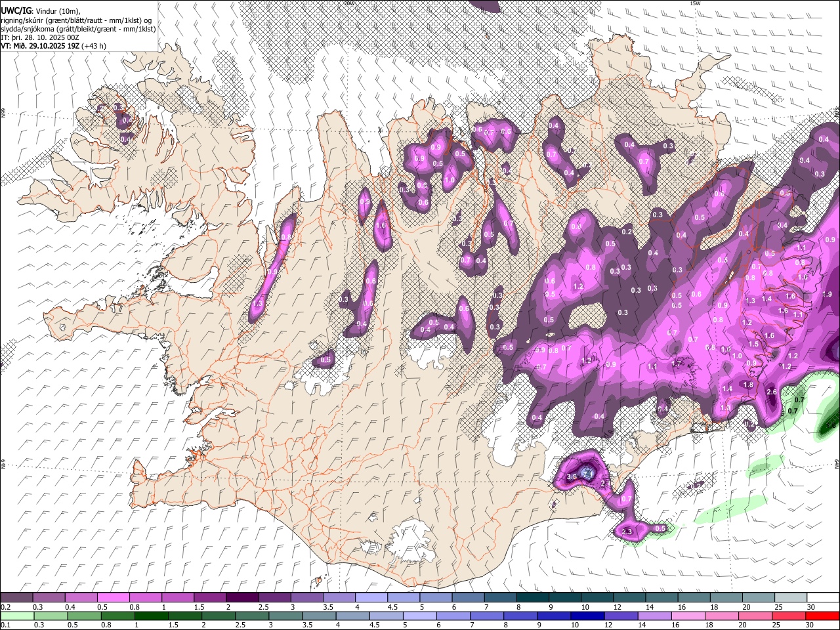The height and width of the screenshot is (630, 840).
Task: Click the upper legend label 25
Action: pyautogui.click(x=782, y=607)
